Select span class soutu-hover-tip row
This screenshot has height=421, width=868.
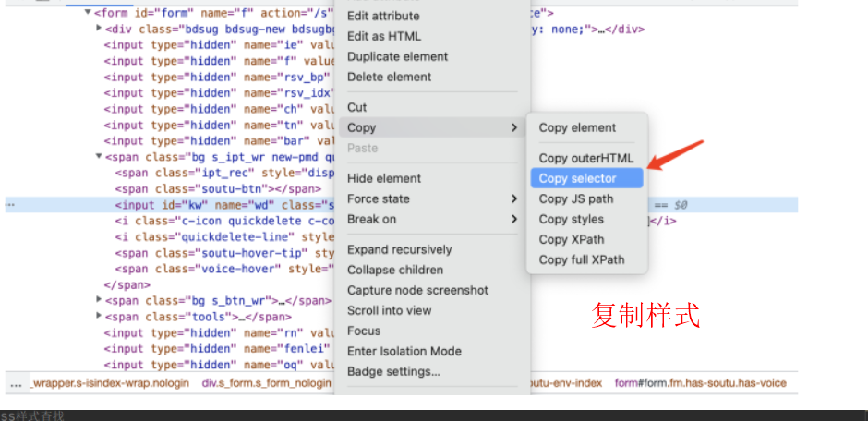224,253
